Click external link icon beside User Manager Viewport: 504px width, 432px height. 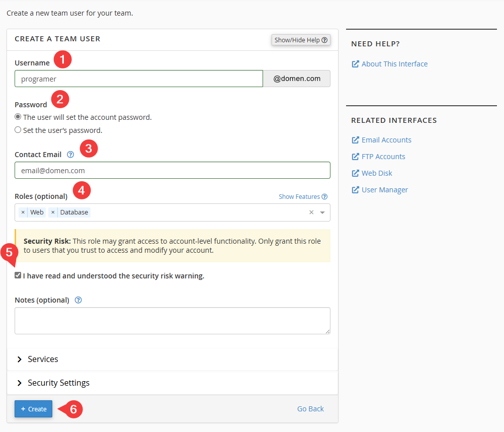coord(355,190)
